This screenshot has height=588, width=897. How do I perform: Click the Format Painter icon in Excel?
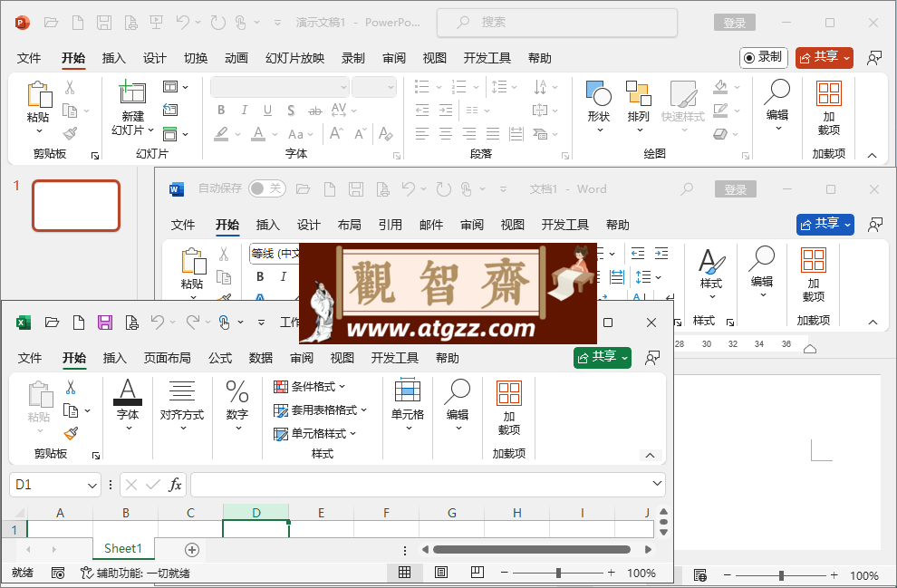[x=71, y=434]
